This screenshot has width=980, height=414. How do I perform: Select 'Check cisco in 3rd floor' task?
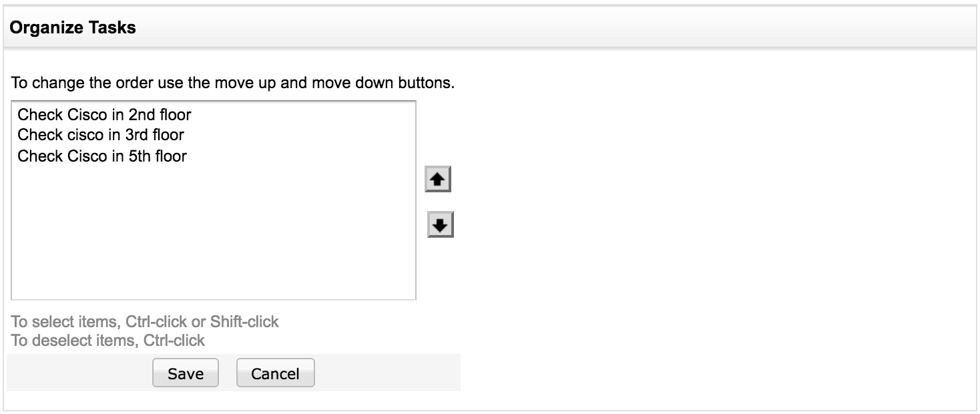(x=101, y=136)
